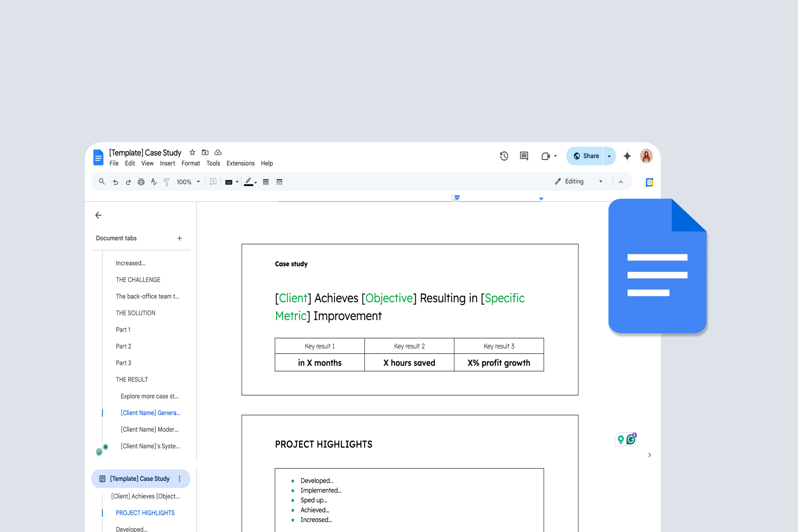The width and height of the screenshot is (798, 532).
Task: Open the green fingerprint extension icon
Action: pos(99,452)
